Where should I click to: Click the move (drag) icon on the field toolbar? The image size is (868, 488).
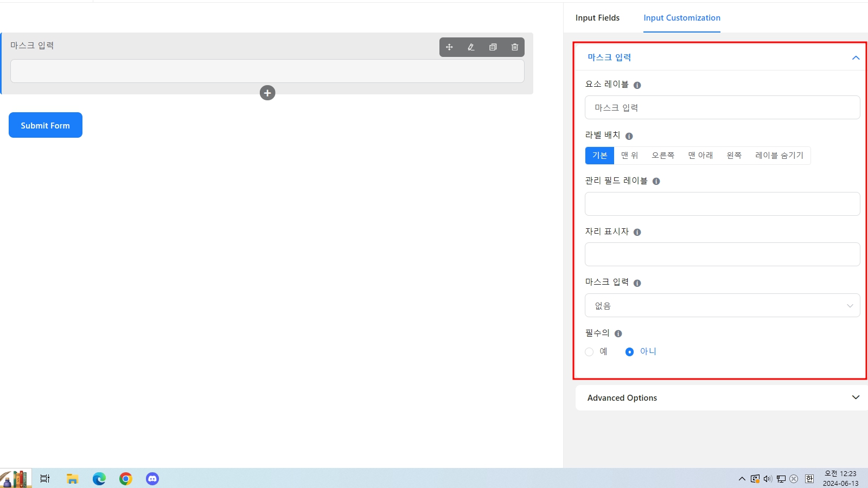(449, 47)
